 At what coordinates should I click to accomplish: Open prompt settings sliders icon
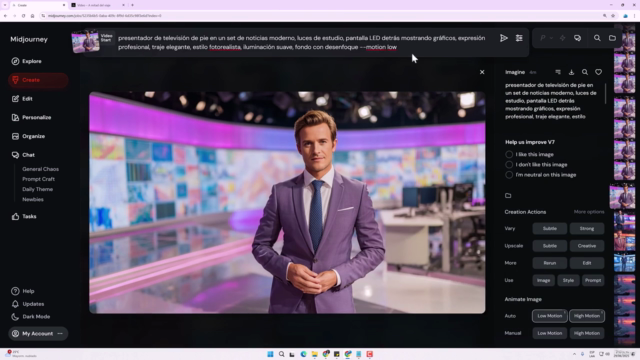(519, 38)
